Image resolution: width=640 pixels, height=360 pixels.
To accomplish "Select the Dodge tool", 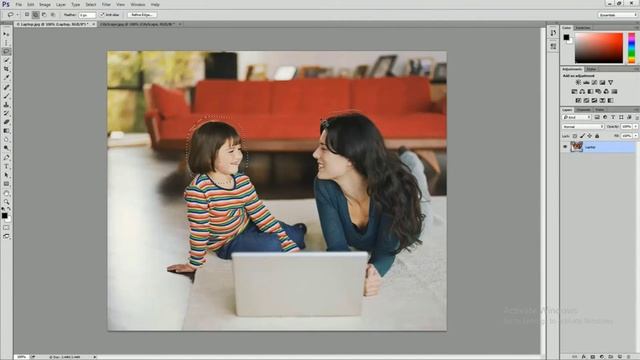I will click(6, 149).
